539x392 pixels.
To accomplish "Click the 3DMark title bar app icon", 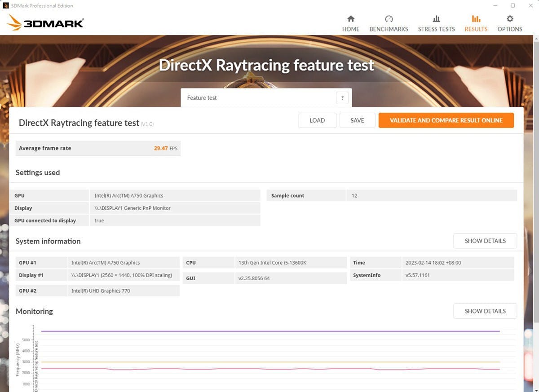I will pos(6,6).
